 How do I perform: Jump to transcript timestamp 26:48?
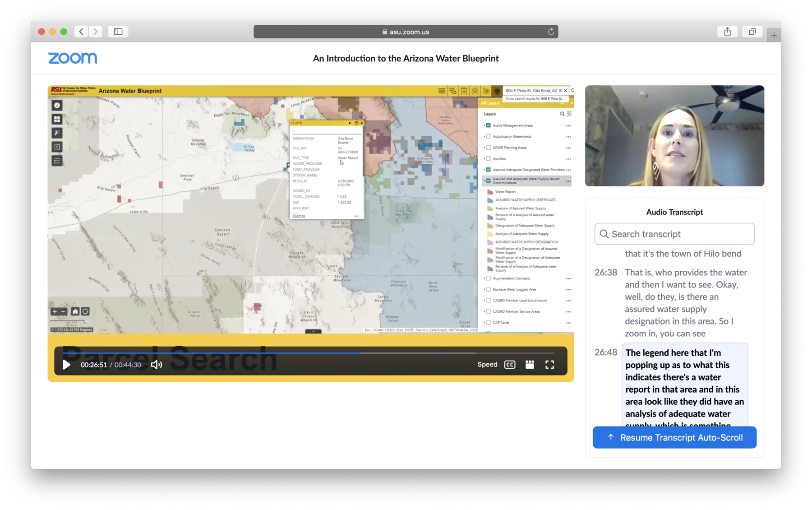[x=605, y=352]
